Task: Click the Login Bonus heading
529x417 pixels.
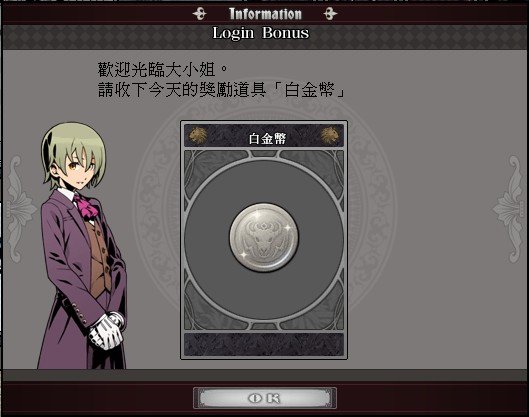Action: pyautogui.click(x=260, y=33)
